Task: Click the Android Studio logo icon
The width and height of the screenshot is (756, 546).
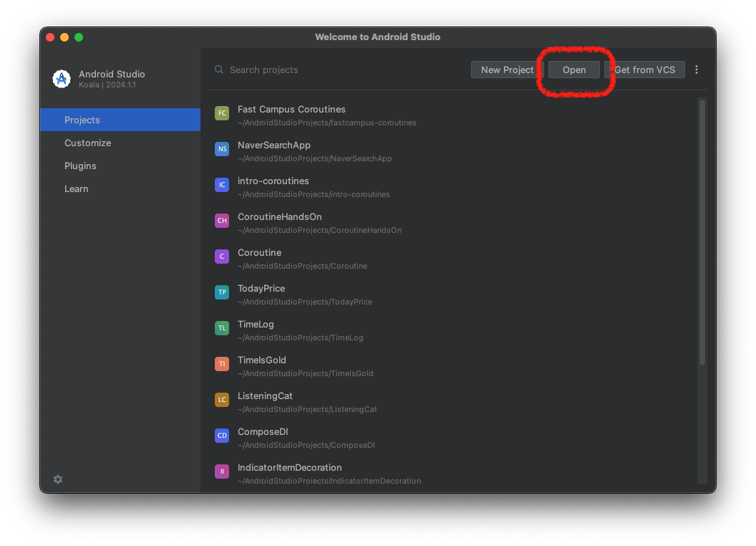Action: pyautogui.click(x=62, y=79)
